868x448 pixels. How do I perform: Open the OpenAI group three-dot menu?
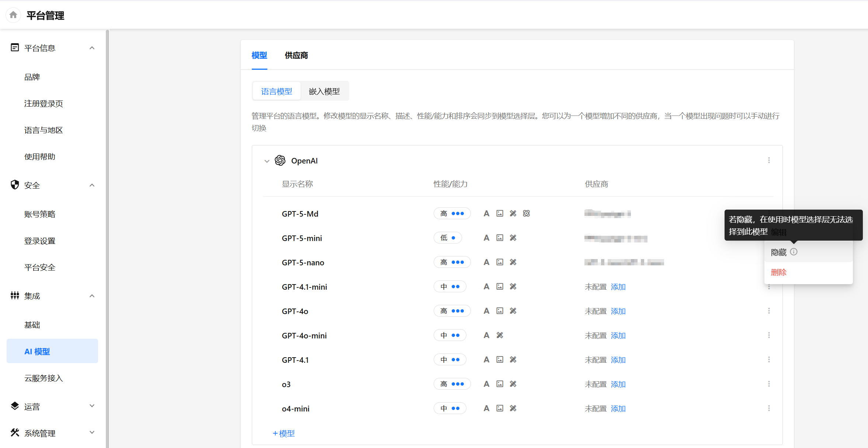pyautogui.click(x=769, y=160)
